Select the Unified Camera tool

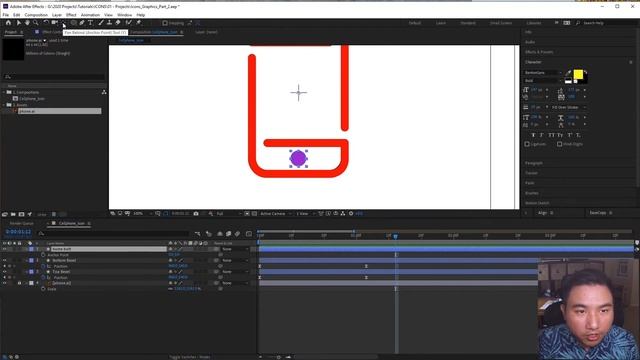(54, 23)
